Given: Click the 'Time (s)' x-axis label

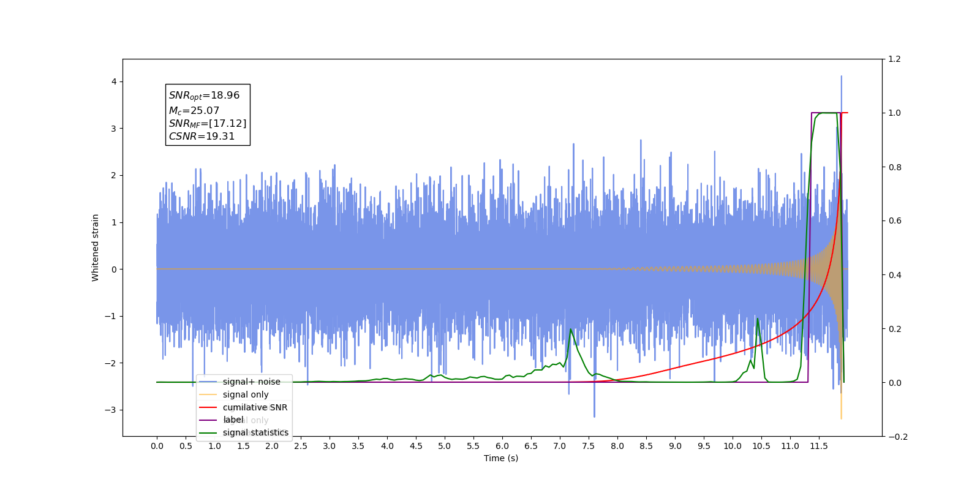Looking at the screenshot, I should (501, 458).
